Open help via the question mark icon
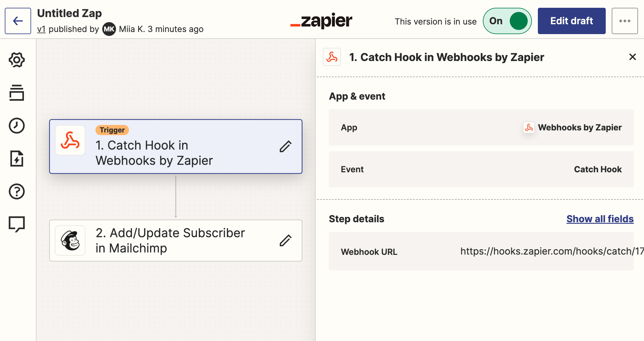Image resolution: width=644 pixels, height=341 pixels. [17, 192]
